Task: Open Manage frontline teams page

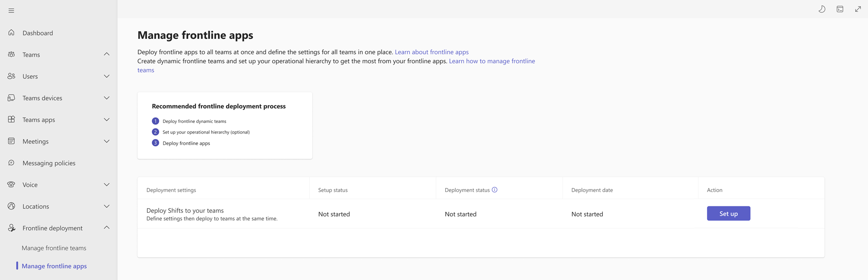Action: [54, 248]
